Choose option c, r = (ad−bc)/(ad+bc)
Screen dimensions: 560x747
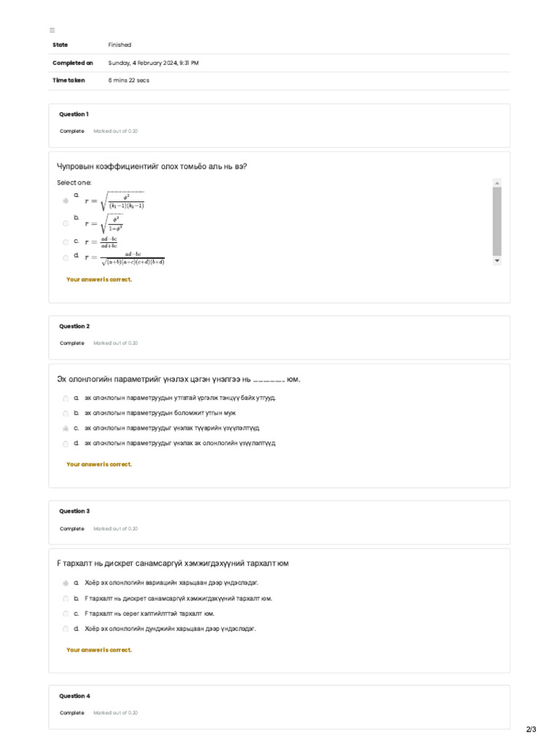[66, 242]
